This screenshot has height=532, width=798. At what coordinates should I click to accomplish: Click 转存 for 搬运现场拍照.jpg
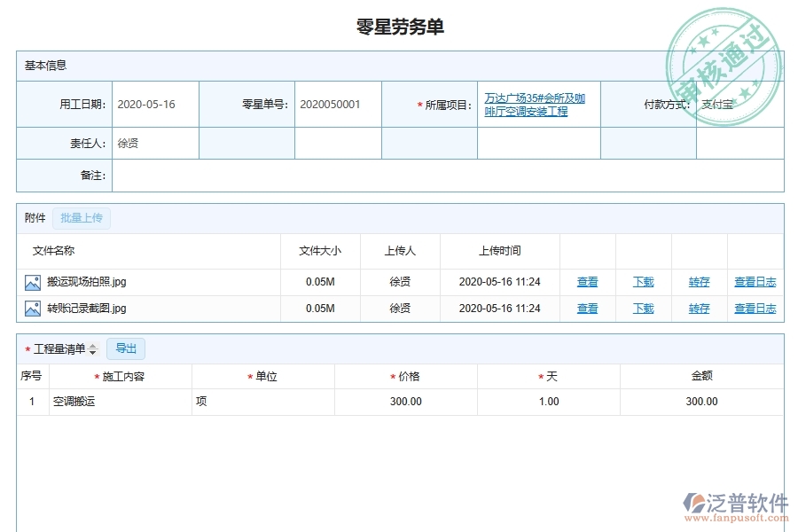click(698, 281)
